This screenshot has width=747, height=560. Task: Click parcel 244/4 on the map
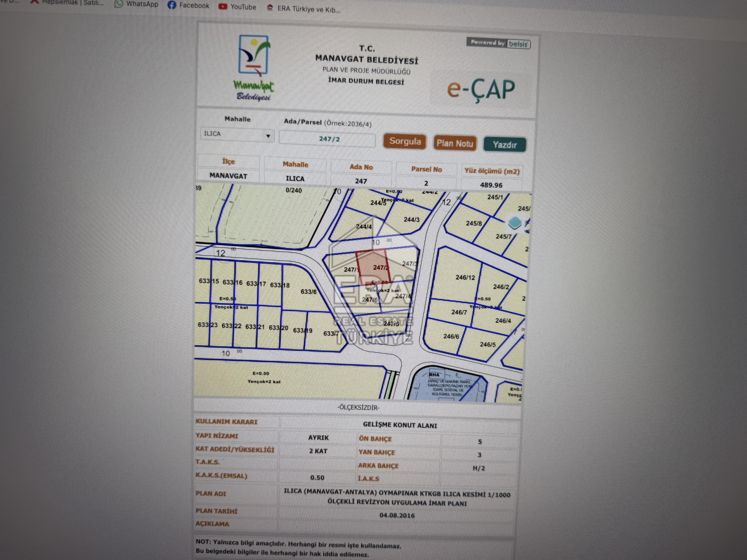364,227
